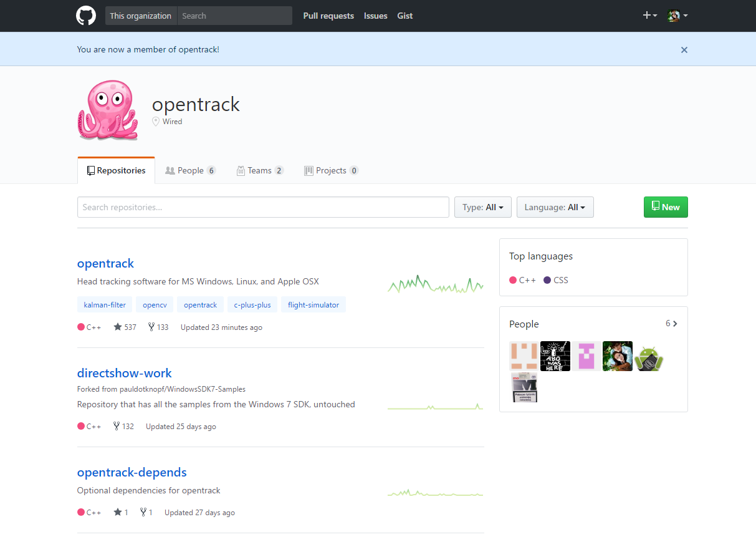Open the Type: All filter dropdown
The image size is (756, 542).
(483, 207)
